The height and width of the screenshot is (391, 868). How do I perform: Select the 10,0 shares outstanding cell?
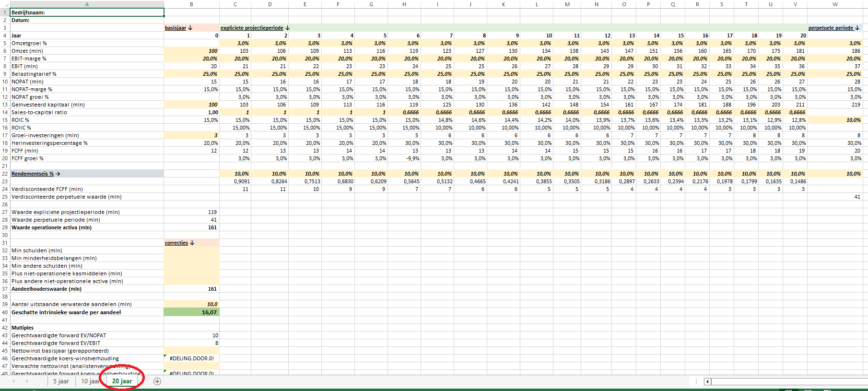coord(191,304)
